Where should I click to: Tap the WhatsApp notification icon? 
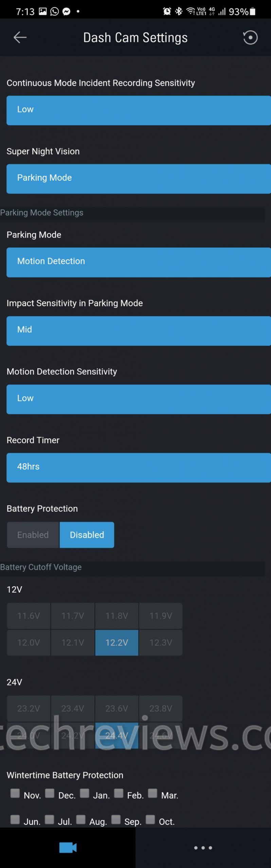tap(54, 12)
